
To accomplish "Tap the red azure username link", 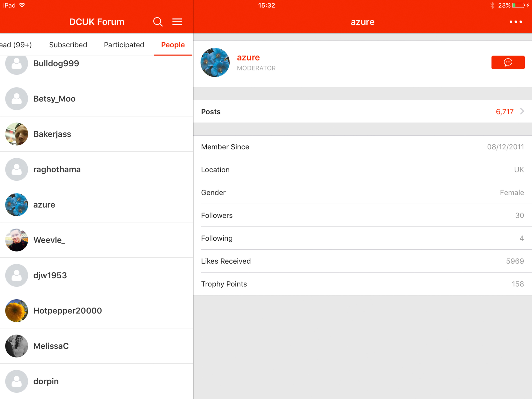I will [248, 57].
